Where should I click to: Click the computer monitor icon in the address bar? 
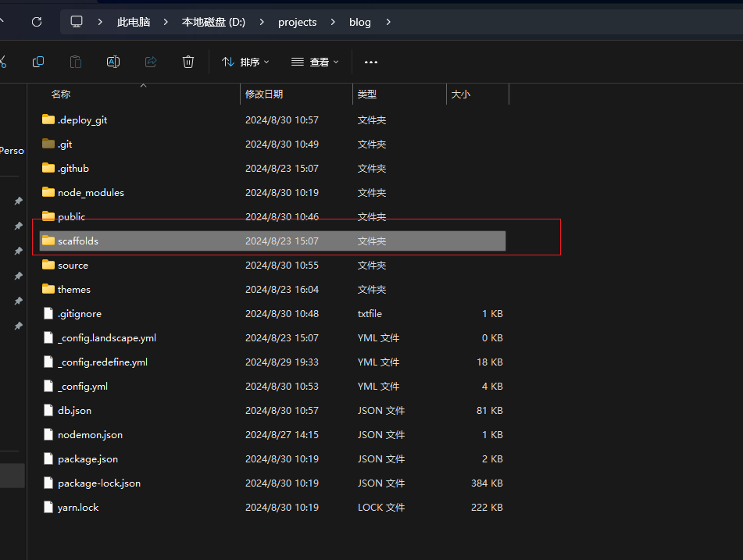coord(77,22)
